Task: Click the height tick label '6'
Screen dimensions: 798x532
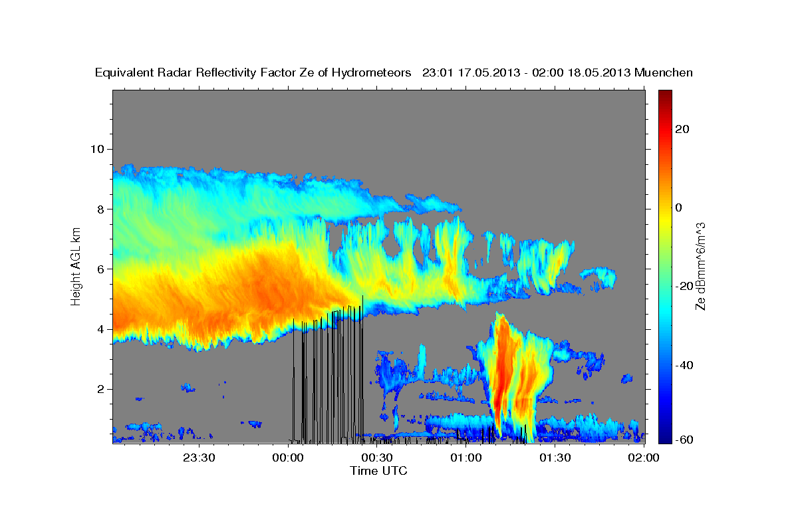Action: [x=102, y=269]
